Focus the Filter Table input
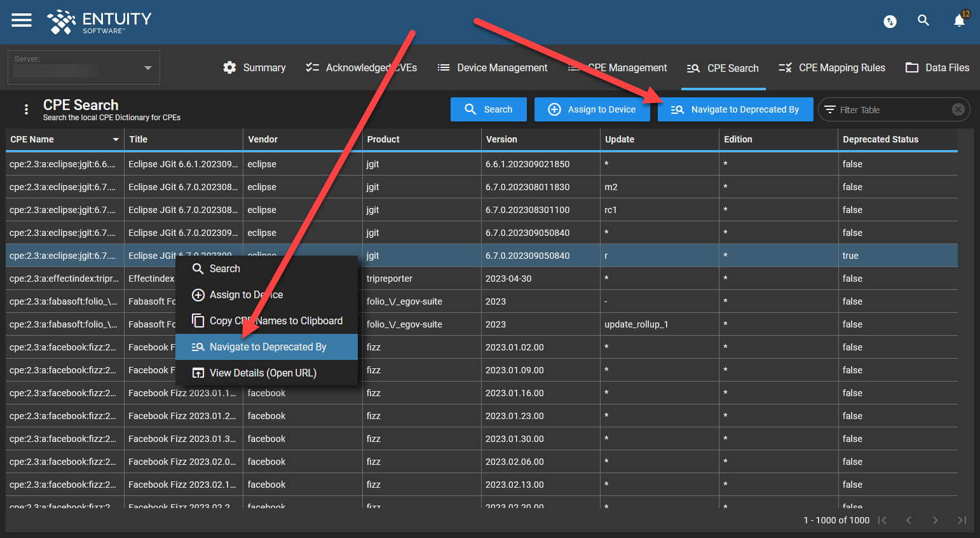Image resolution: width=980 pixels, height=538 pixels. pos(893,110)
